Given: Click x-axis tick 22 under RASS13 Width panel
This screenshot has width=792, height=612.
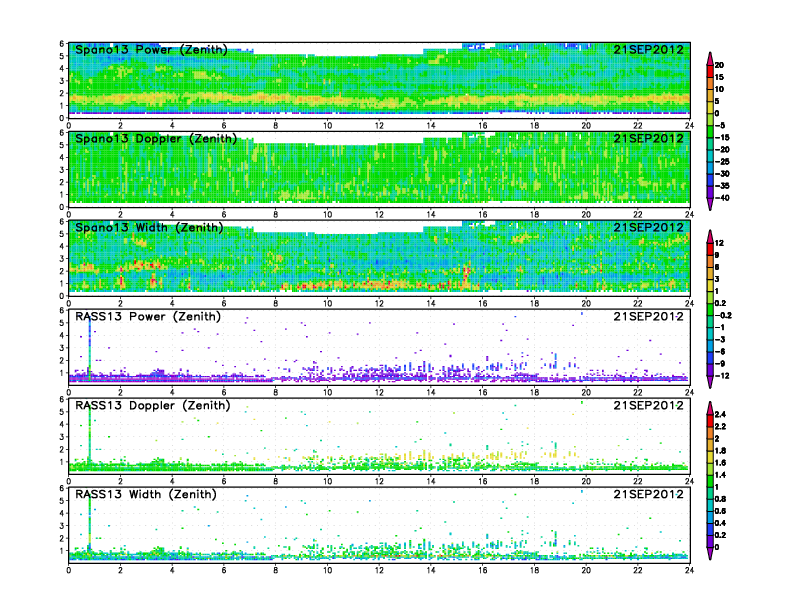Looking at the screenshot, I should (638, 570).
